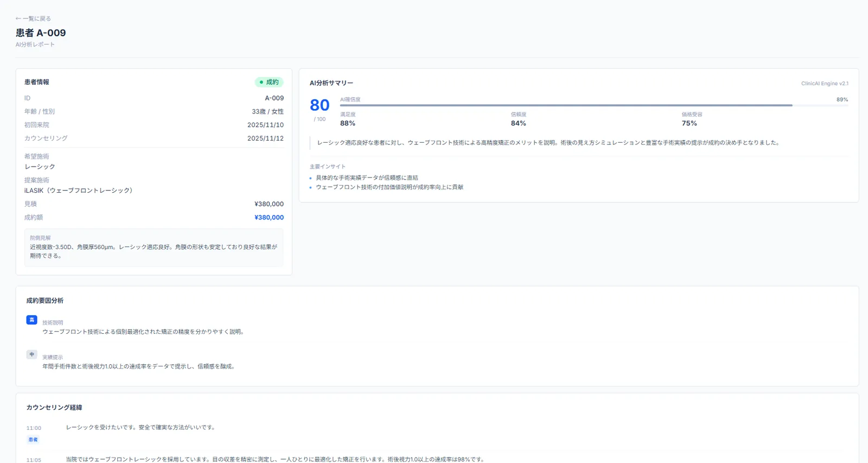This screenshot has width=868, height=463.
Task: Click the 11:05 reply about ウェーブフロントレーシックを採用
Action: [x=276, y=459]
